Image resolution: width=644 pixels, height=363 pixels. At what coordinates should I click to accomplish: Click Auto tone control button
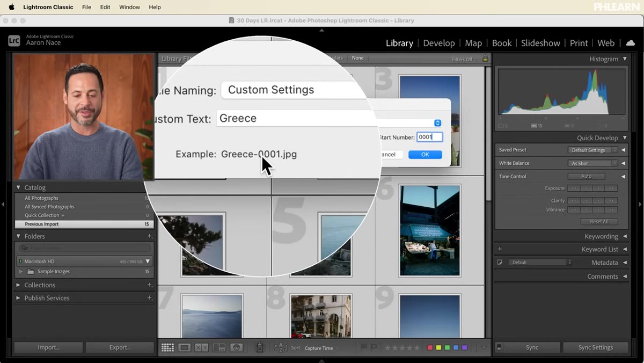tap(587, 176)
